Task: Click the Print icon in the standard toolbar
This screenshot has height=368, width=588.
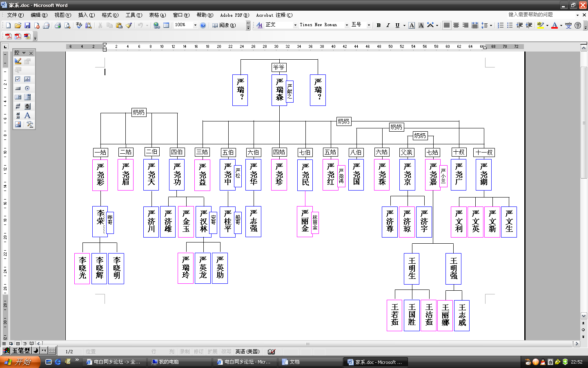Action: [58, 25]
